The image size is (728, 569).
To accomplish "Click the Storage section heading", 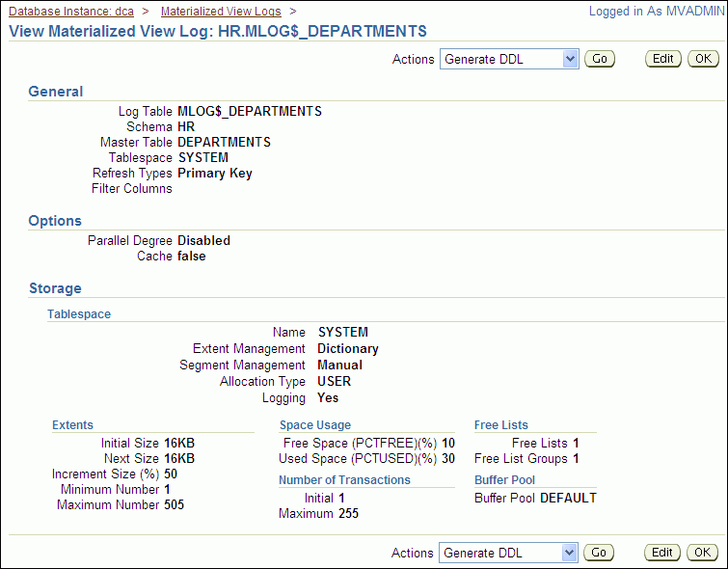I will pyautogui.click(x=55, y=288).
